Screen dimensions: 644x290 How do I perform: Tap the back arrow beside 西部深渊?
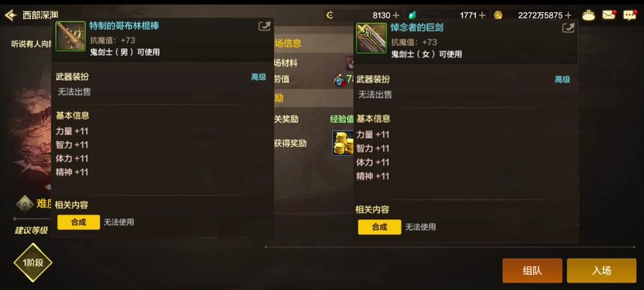[x=10, y=16]
